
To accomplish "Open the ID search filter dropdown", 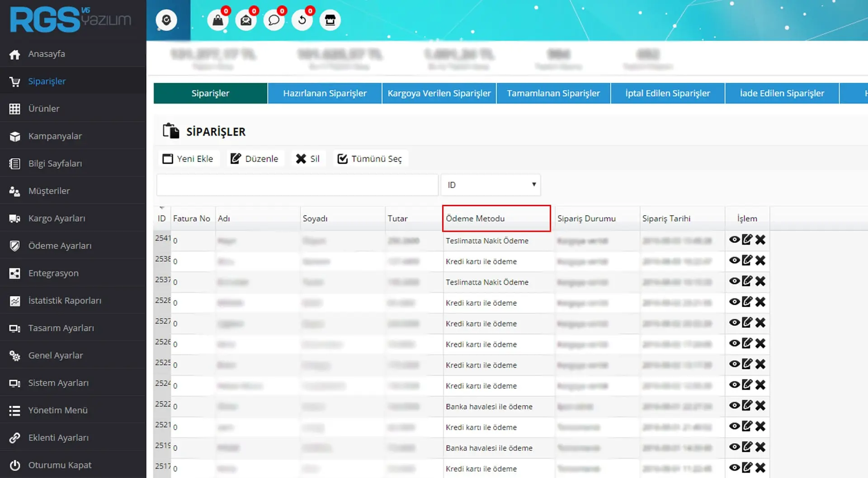I will [491, 185].
